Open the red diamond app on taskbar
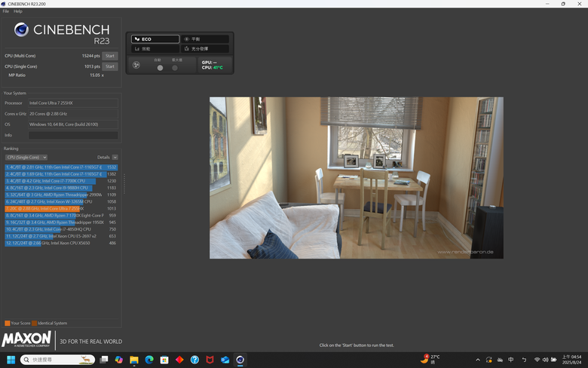The width and height of the screenshot is (588, 368). 179,360
